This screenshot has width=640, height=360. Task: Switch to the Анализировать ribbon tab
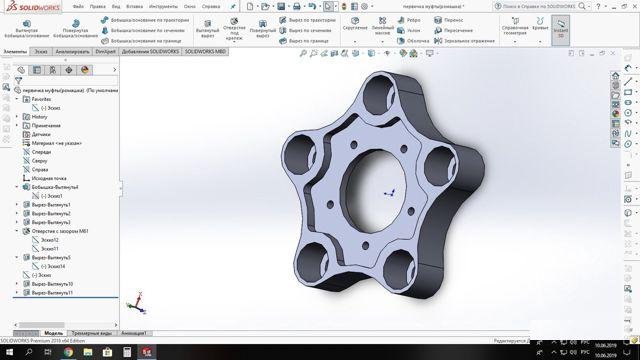(x=72, y=52)
